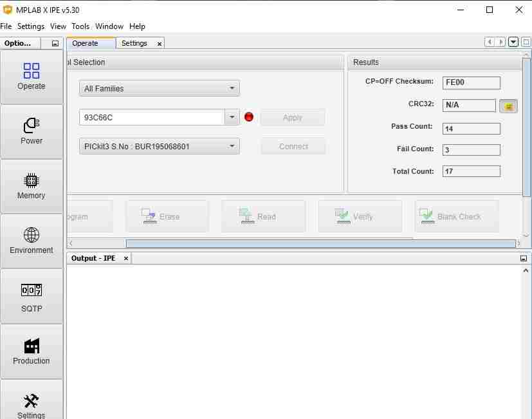Open the Power options panel
The image size is (532, 419).
32,132
